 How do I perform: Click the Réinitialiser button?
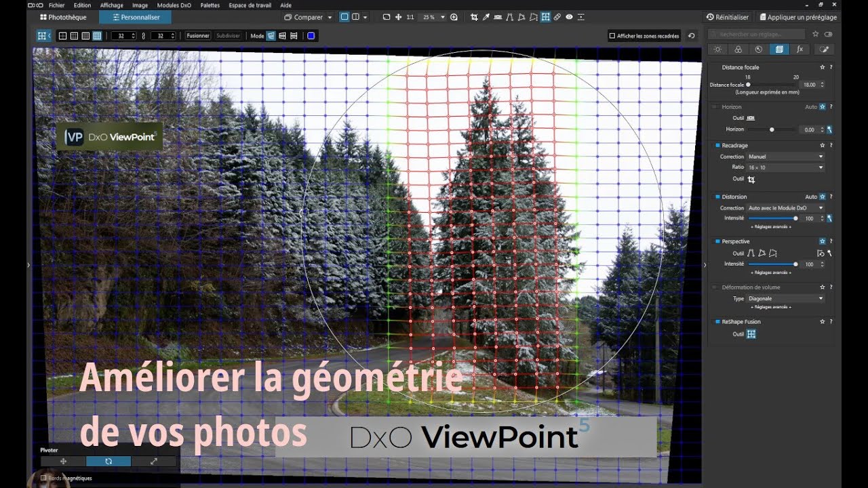(728, 17)
